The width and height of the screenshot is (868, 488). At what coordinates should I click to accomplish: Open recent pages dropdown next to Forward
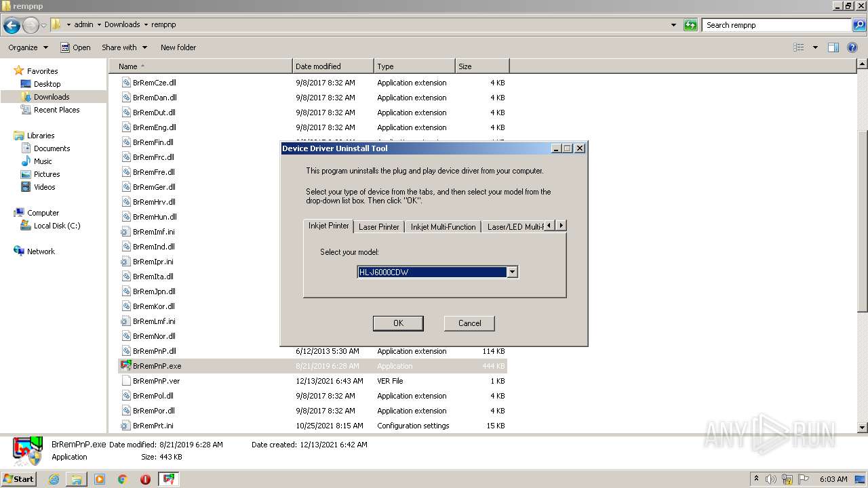pyautogui.click(x=43, y=26)
